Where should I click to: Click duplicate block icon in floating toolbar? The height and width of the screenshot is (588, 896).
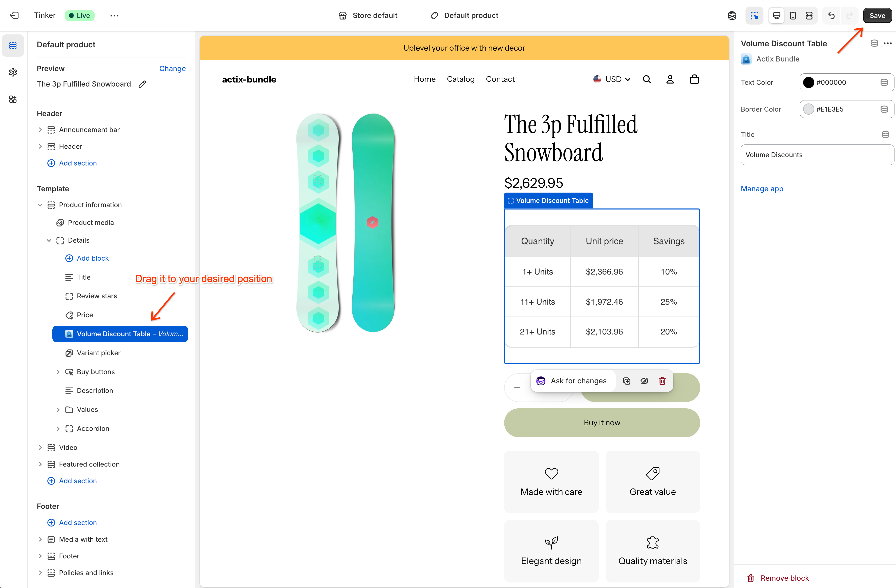coord(627,381)
